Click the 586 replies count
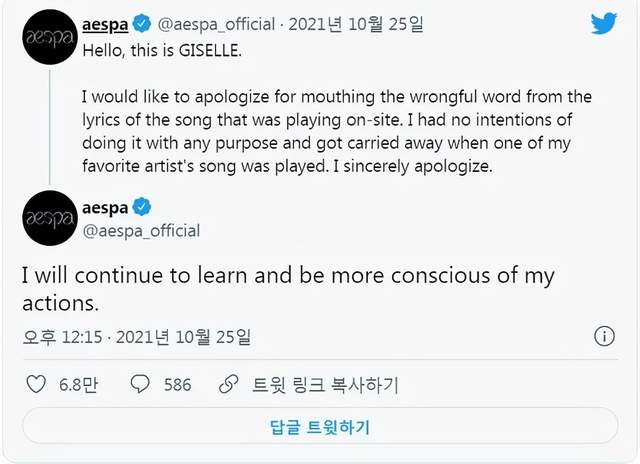 click(177, 384)
